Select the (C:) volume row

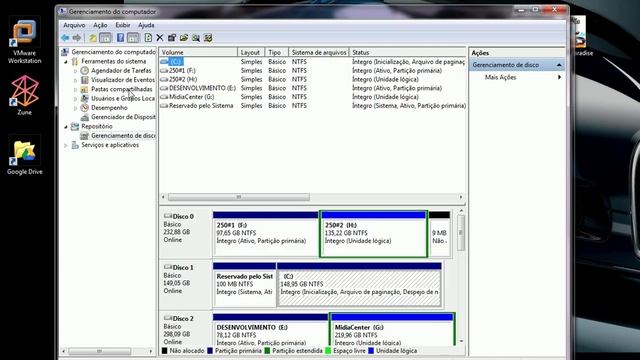(312, 62)
